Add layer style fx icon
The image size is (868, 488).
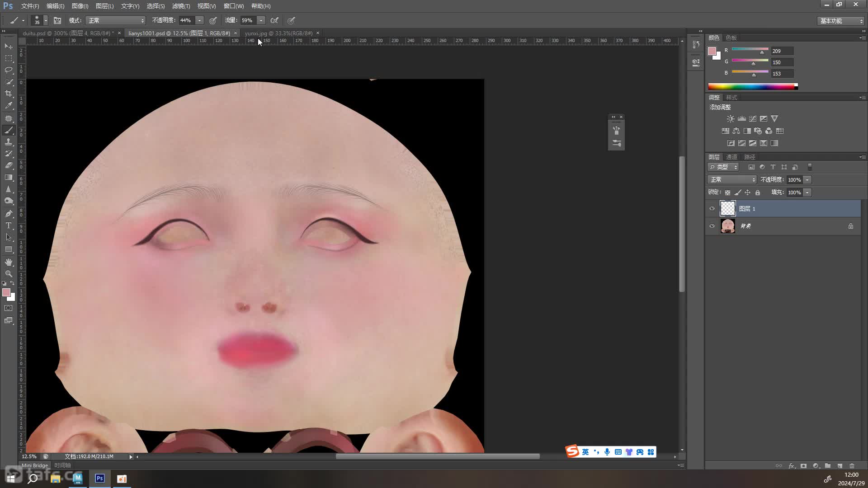(x=792, y=466)
